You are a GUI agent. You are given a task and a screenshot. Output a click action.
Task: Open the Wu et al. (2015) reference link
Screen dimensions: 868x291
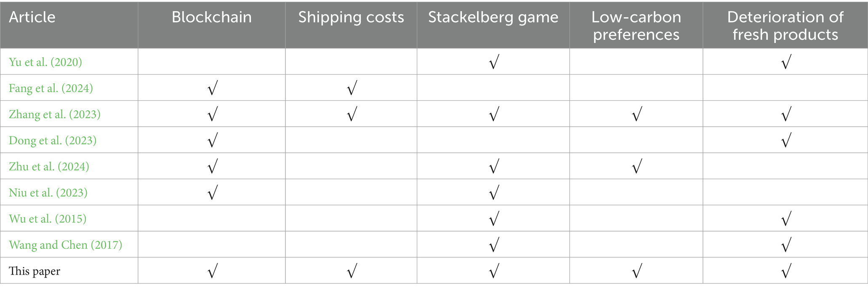click(48, 219)
